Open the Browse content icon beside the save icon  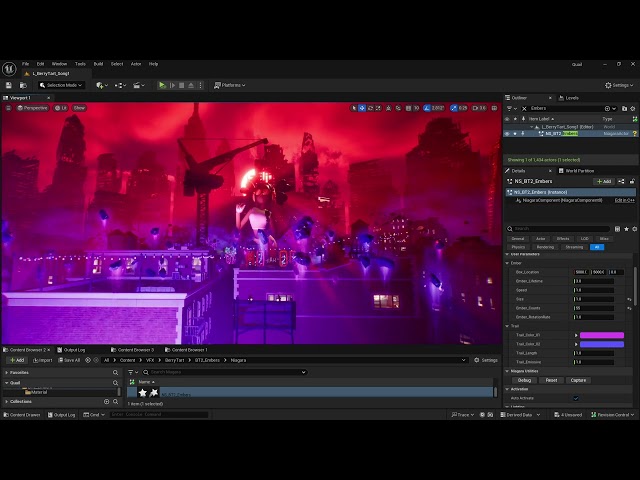tap(23, 85)
